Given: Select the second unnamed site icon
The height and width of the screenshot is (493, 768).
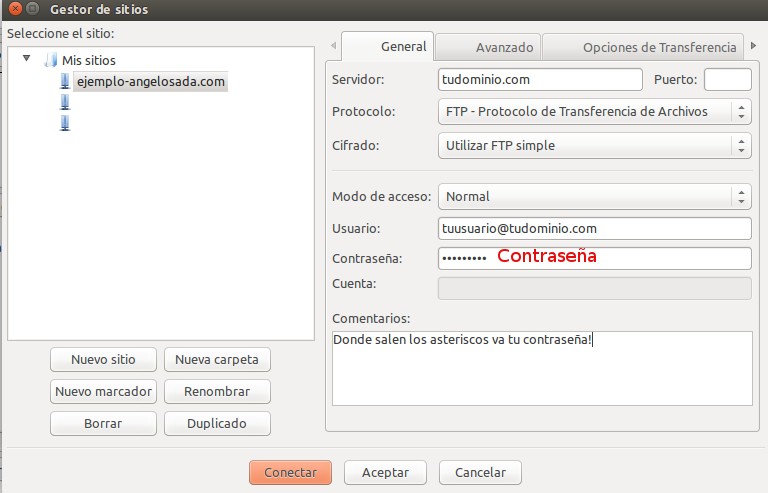Looking at the screenshot, I should click(66, 102).
